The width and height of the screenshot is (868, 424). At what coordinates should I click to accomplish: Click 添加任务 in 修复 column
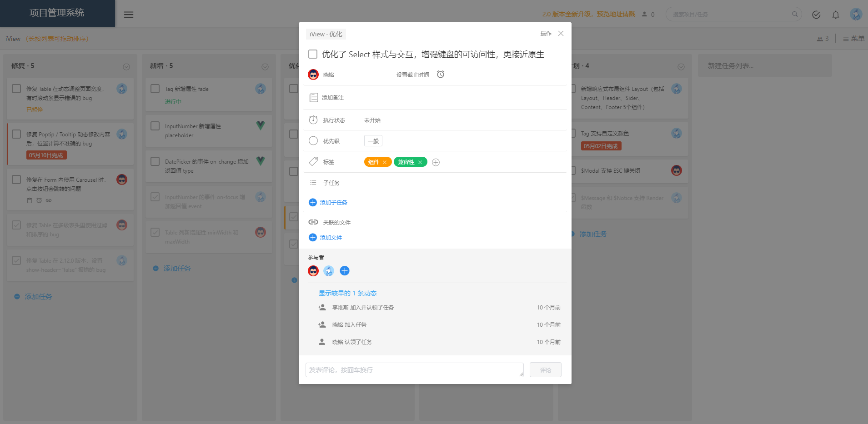pyautogui.click(x=39, y=297)
